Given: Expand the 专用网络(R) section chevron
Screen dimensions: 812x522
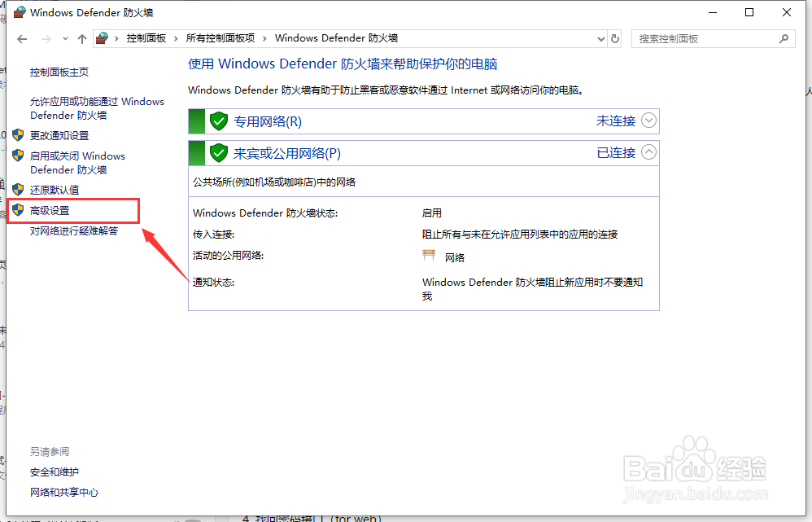Looking at the screenshot, I should pos(648,121).
